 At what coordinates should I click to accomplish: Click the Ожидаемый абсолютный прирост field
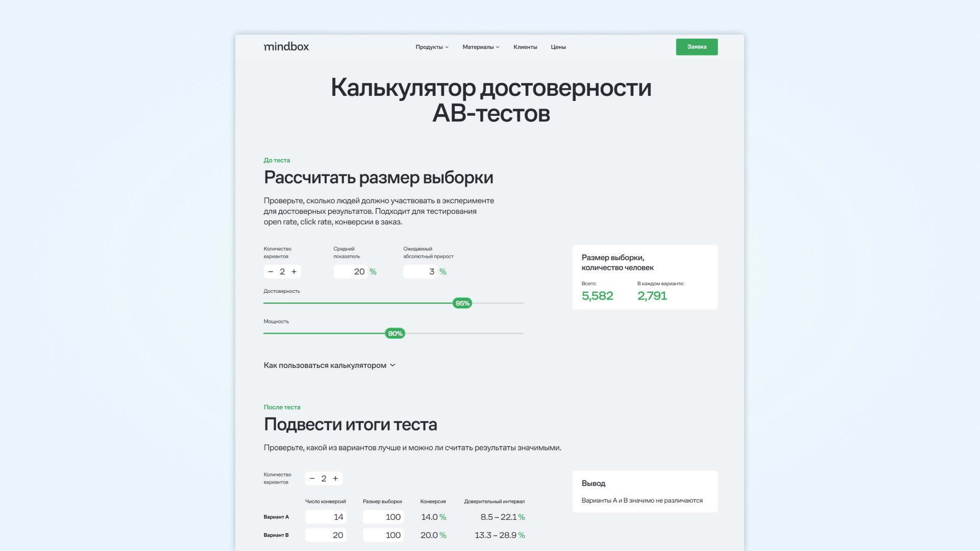click(x=420, y=272)
